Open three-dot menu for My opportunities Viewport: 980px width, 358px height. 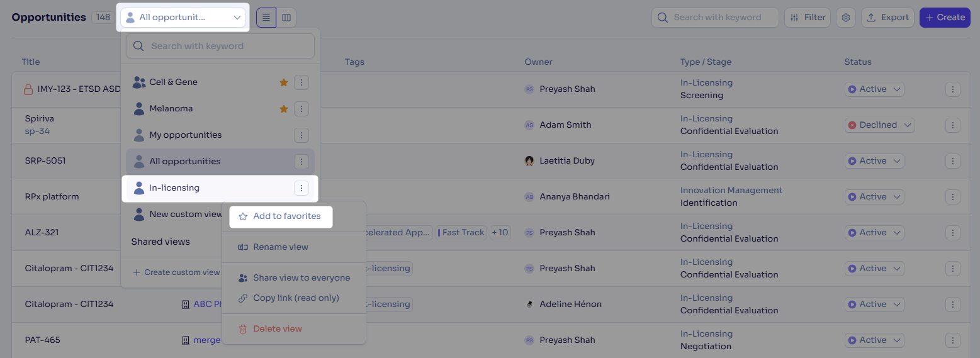click(x=301, y=135)
